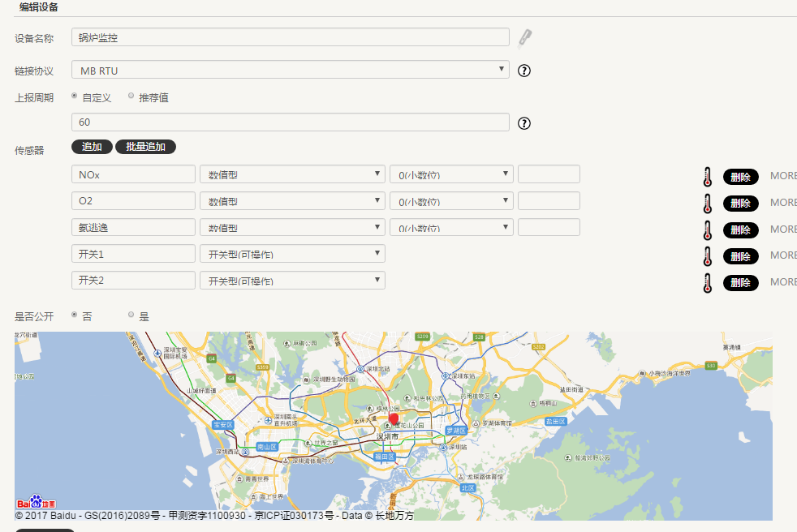This screenshot has height=532, width=797.
Task: Click the device name input field
Action: 290,37
